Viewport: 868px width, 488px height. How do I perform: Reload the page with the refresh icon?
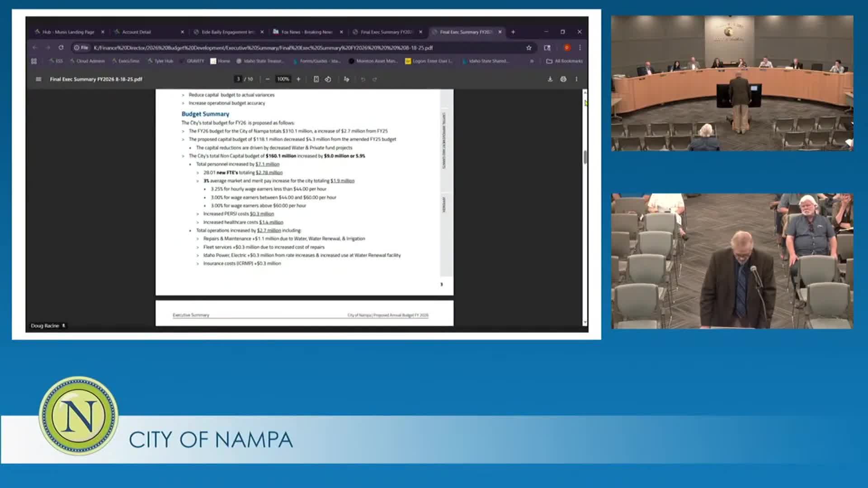pos(61,47)
